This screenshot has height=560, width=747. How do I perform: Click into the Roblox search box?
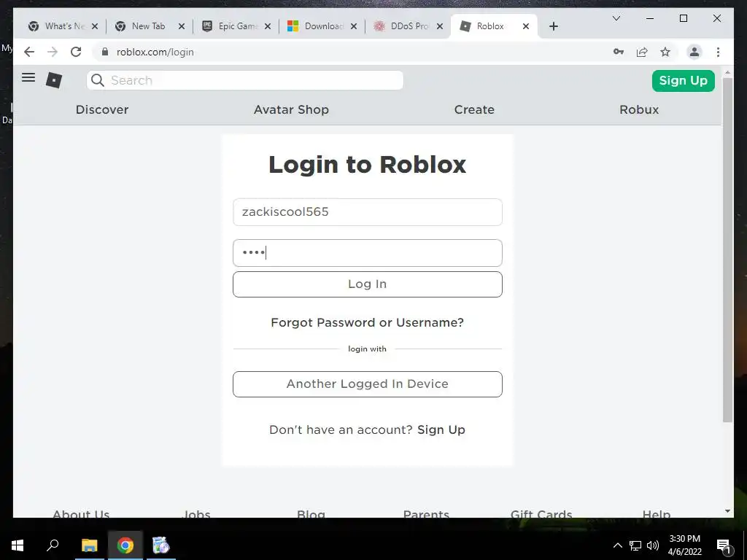click(245, 80)
